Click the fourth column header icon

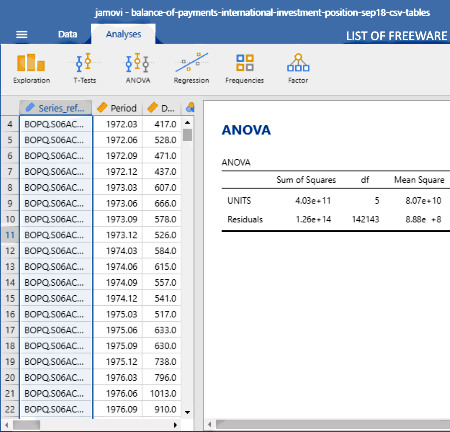click(x=190, y=108)
